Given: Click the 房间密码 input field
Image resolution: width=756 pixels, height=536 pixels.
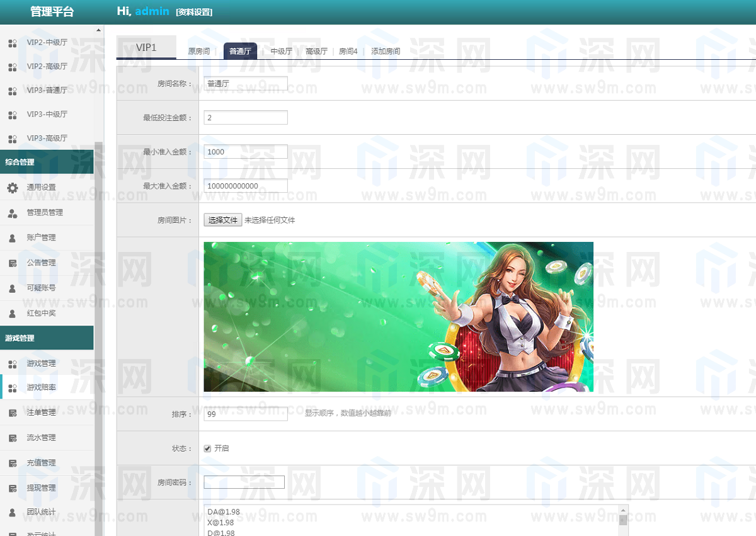Looking at the screenshot, I should [244, 482].
